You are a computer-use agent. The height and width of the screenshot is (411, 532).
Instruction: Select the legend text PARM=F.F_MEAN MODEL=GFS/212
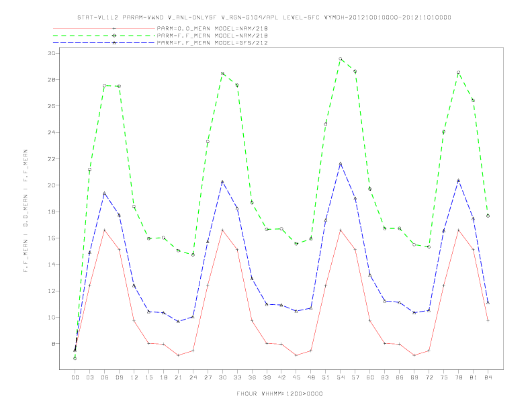pyautogui.click(x=212, y=43)
